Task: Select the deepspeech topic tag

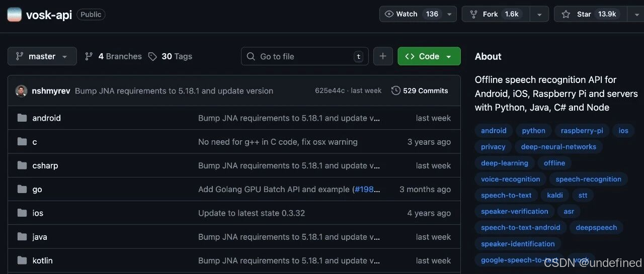Action: click(x=597, y=227)
